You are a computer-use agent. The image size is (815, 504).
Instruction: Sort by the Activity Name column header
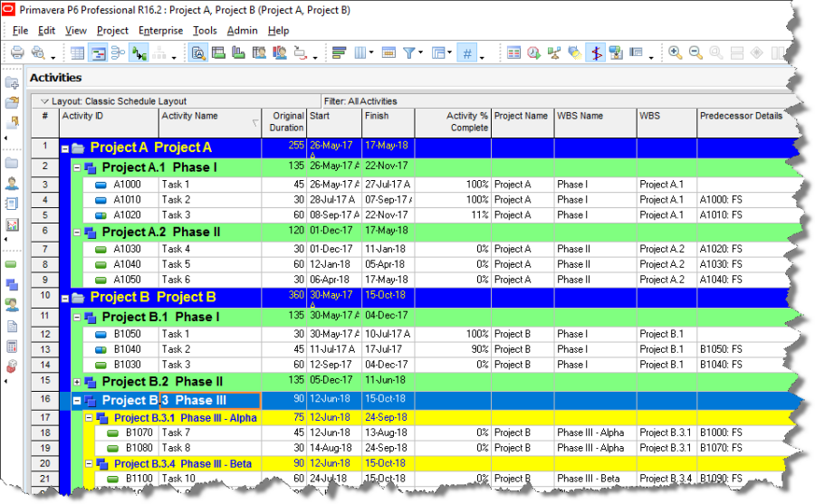tap(210, 123)
